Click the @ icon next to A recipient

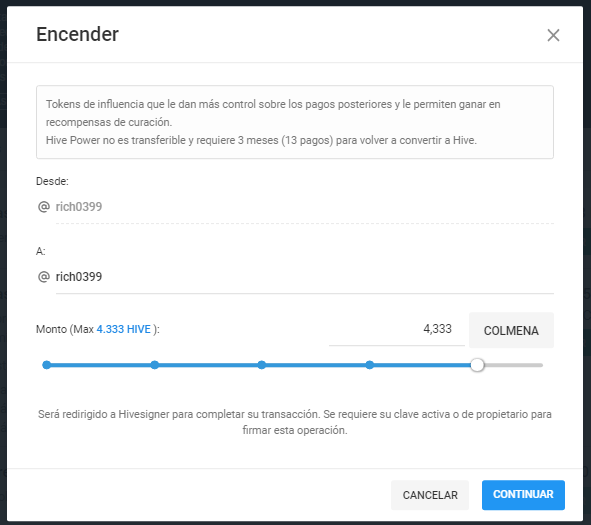44,277
